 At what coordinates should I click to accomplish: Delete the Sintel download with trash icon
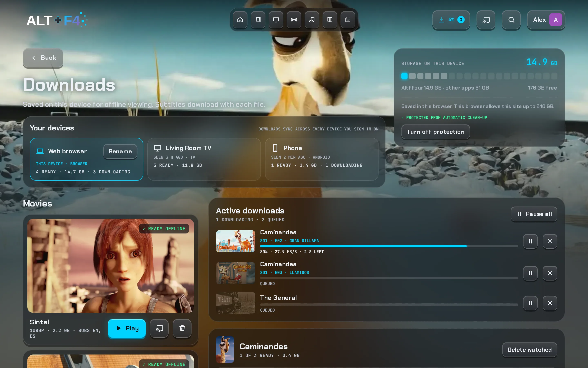coord(182,329)
